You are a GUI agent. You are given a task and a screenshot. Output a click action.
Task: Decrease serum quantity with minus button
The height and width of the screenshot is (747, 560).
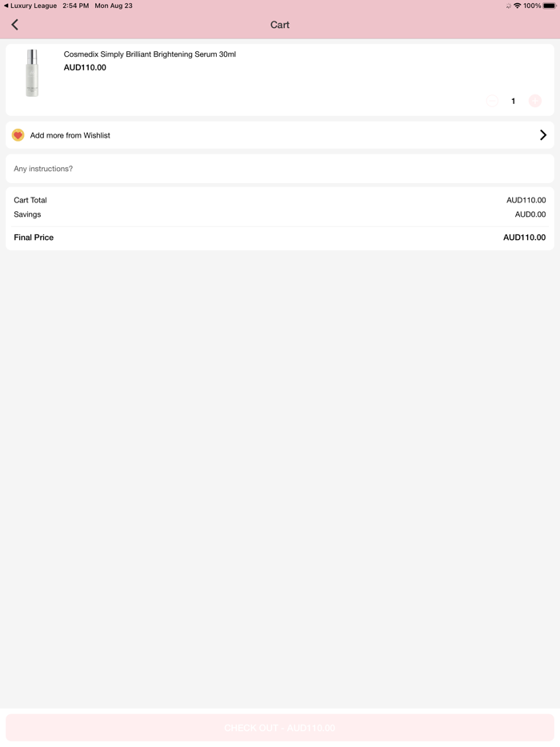click(x=492, y=101)
